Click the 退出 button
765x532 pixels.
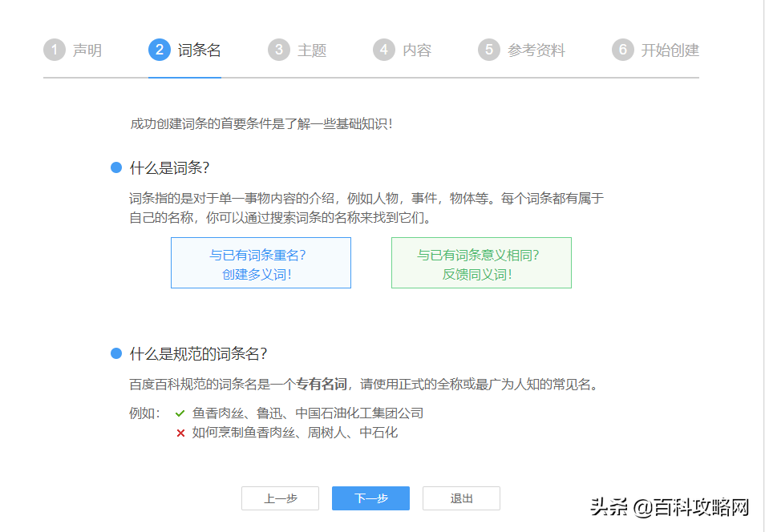point(461,498)
